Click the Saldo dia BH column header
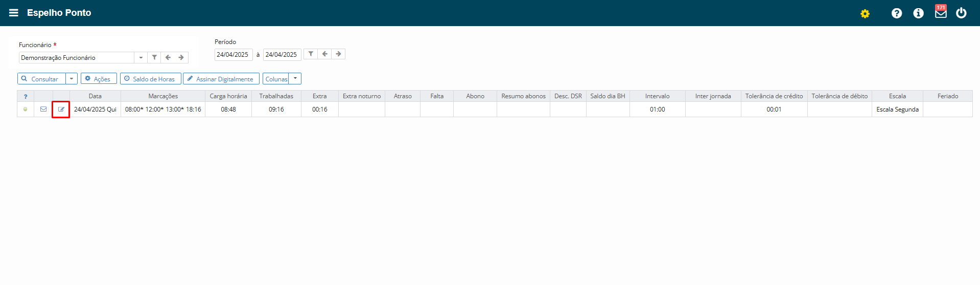The image size is (980, 285). coord(608,96)
